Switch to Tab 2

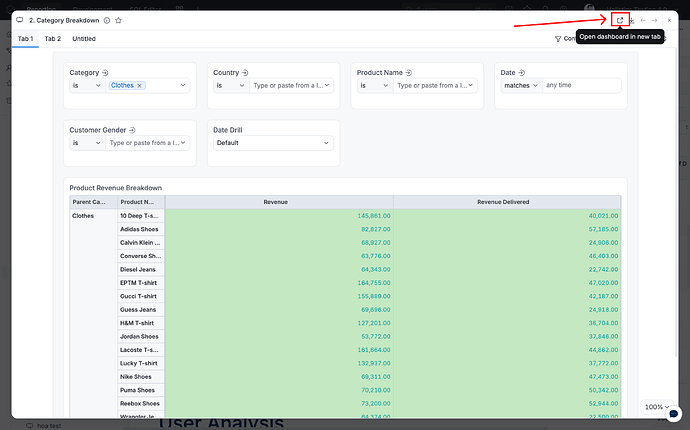click(53, 39)
